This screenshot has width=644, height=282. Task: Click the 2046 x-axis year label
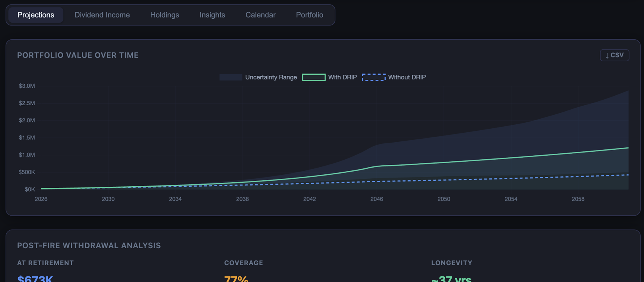coord(376,199)
